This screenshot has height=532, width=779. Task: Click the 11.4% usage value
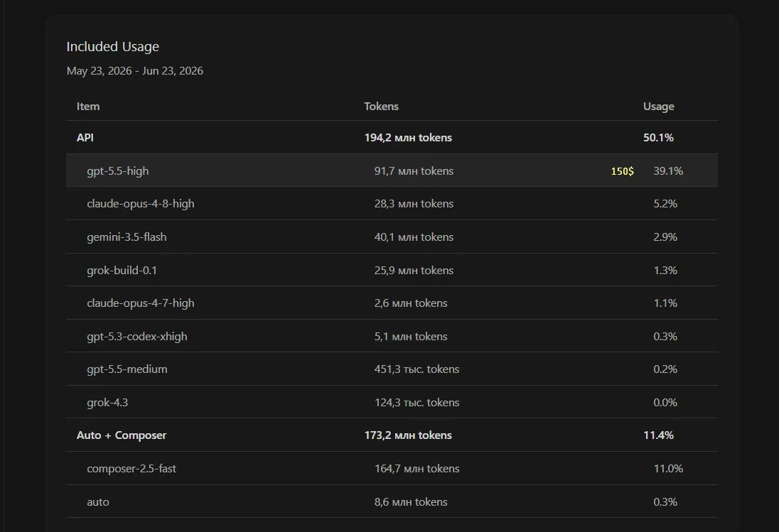[658, 435]
